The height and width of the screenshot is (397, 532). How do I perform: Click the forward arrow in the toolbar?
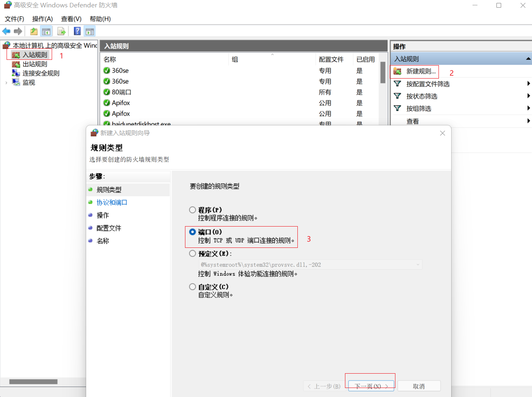pyautogui.click(x=18, y=31)
